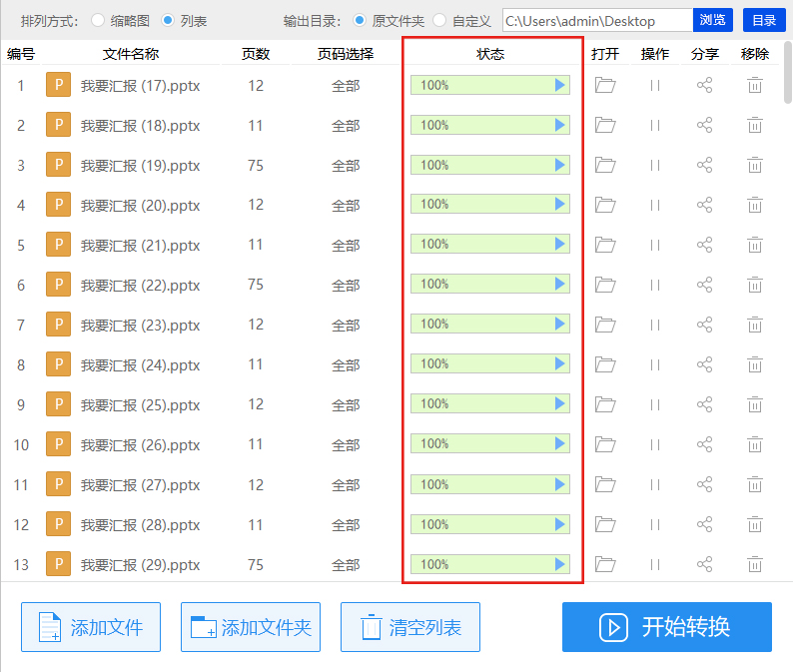Viewport: 793px width, 672px height.
Task: Click the 浏览 browse button
Action: pyautogui.click(x=712, y=20)
